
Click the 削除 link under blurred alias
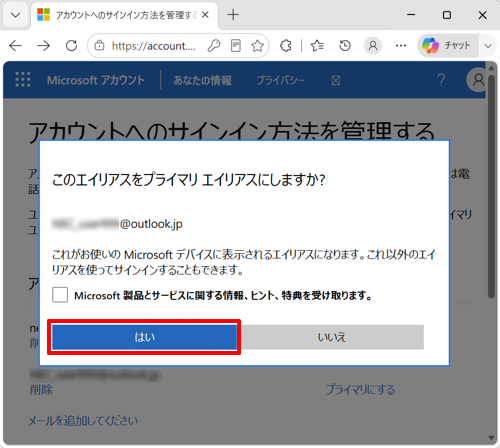tap(41, 390)
